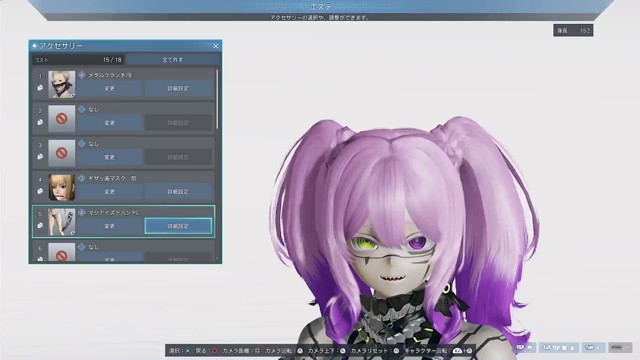
Task: Click the accessory list scrollbar
Action: [x=217, y=99]
